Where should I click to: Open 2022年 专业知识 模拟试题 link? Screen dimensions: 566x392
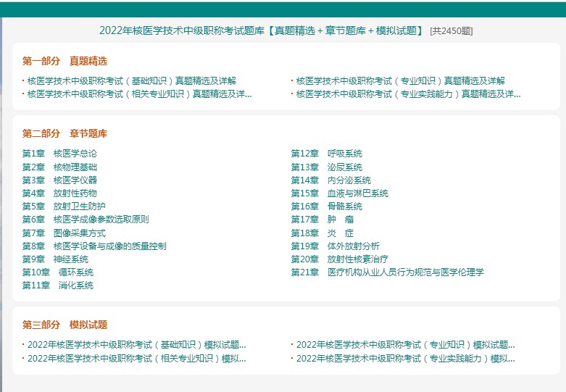click(406, 345)
